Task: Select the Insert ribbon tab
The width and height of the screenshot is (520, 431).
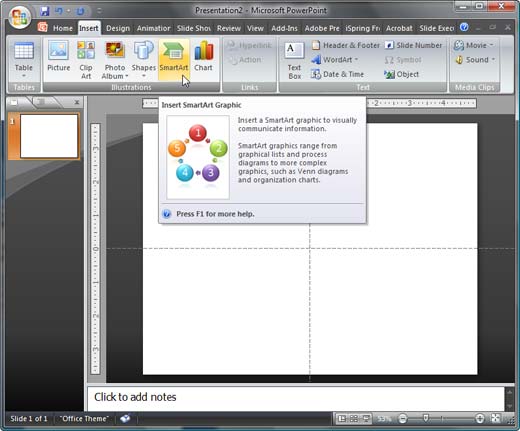Action: [89, 28]
